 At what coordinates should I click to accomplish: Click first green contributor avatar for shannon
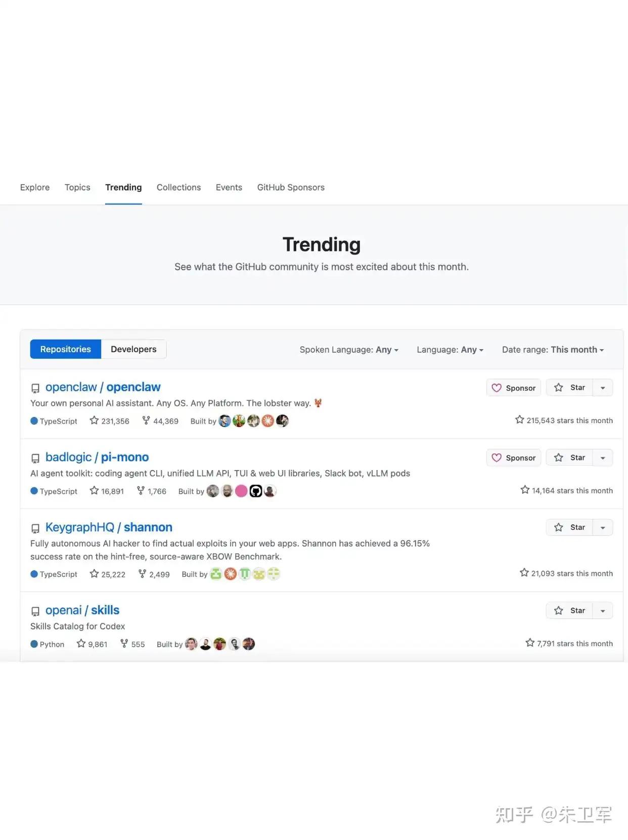(x=216, y=574)
